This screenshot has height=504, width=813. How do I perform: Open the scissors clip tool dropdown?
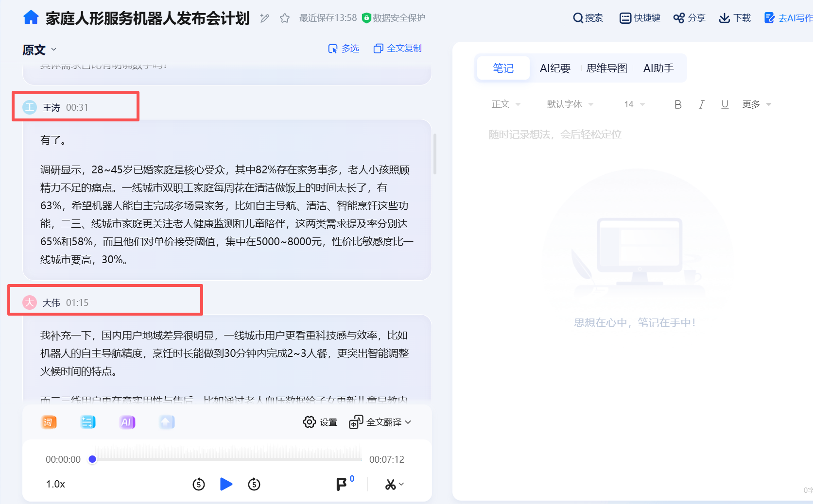[394, 484]
